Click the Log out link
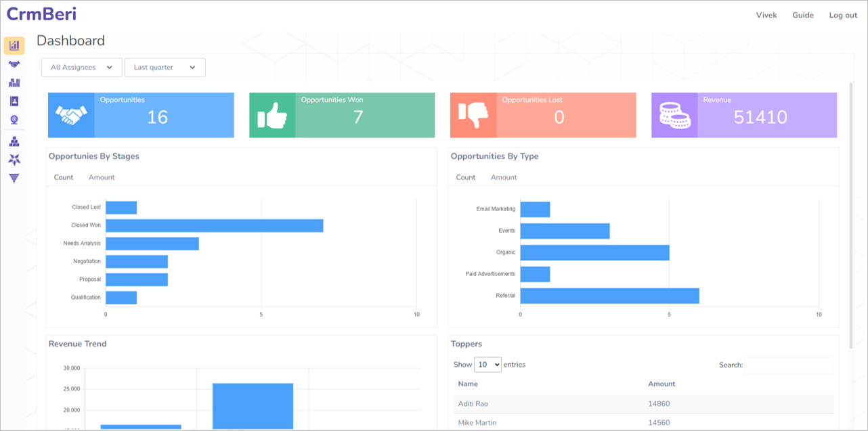The width and height of the screenshot is (868, 431). tap(843, 16)
